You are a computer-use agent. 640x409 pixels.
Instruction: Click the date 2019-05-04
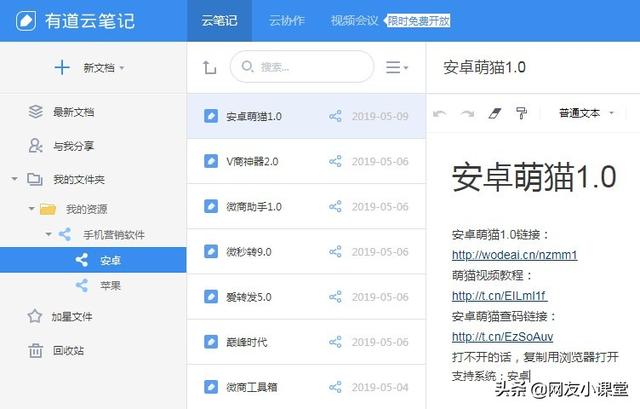380,387
